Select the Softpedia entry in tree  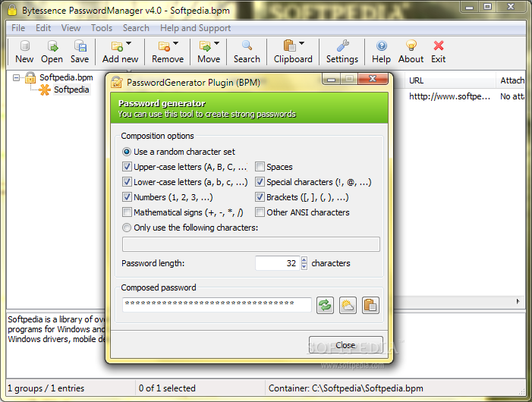tap(71, 90)
